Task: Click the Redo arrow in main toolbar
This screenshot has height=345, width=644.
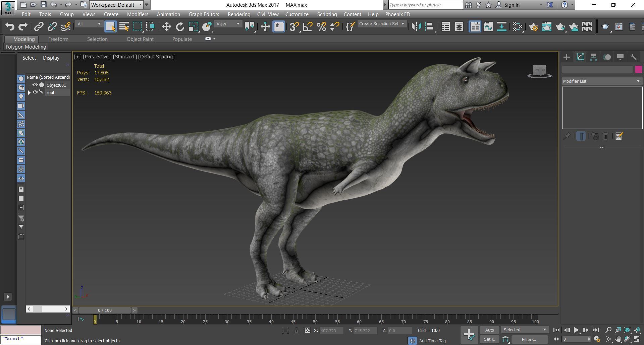Action: (x=23, y=26)
